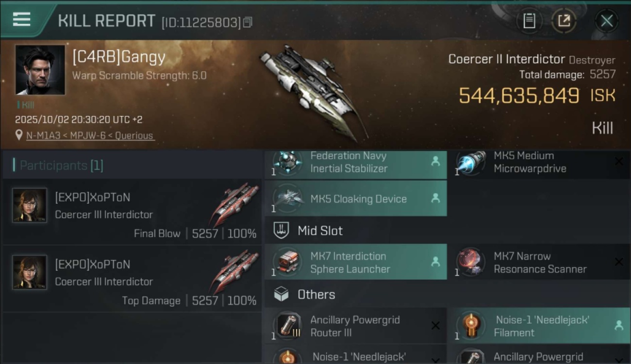Image resolution: width=631 pixels, height=364 pixels.
Task: View Gangy's character portrait
Action: coord(40,70)
